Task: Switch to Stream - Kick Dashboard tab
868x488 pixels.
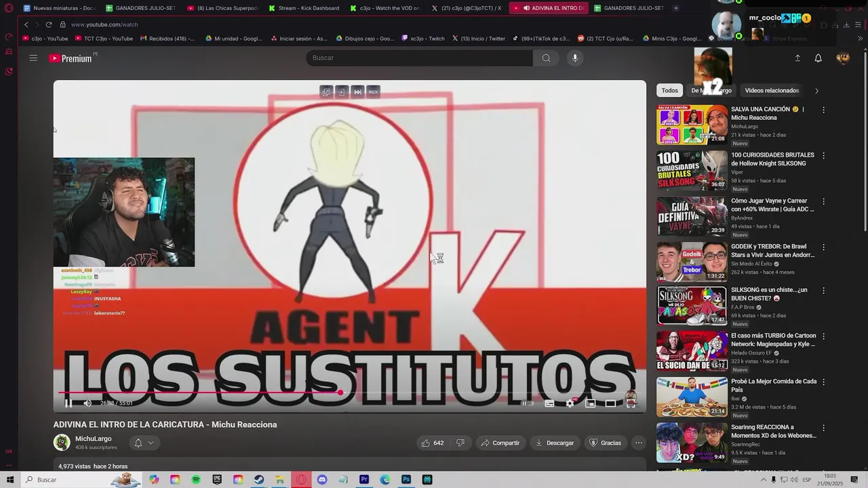Action: (304, 8)
